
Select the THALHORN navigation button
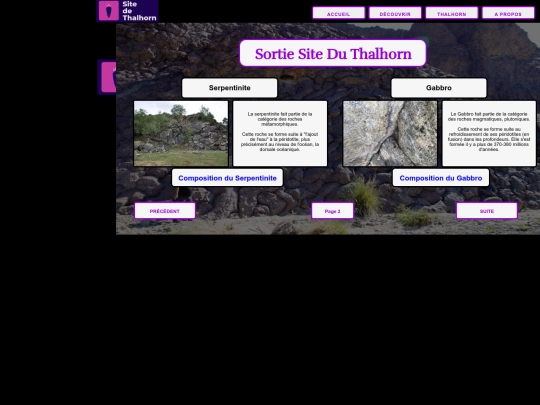click(451, 13)
